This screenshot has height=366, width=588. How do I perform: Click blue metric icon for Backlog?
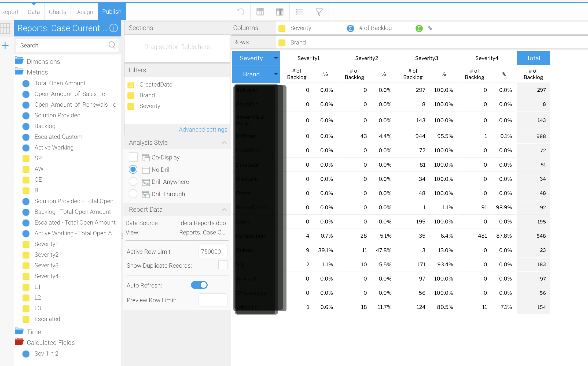tap(26, 126)
